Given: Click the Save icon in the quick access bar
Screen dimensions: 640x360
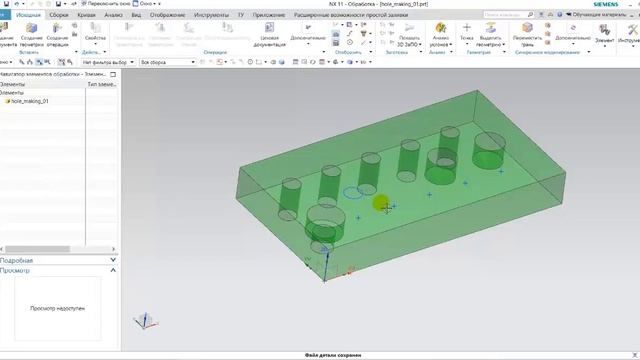Looking at the screenshot, I should click(6, 4).
